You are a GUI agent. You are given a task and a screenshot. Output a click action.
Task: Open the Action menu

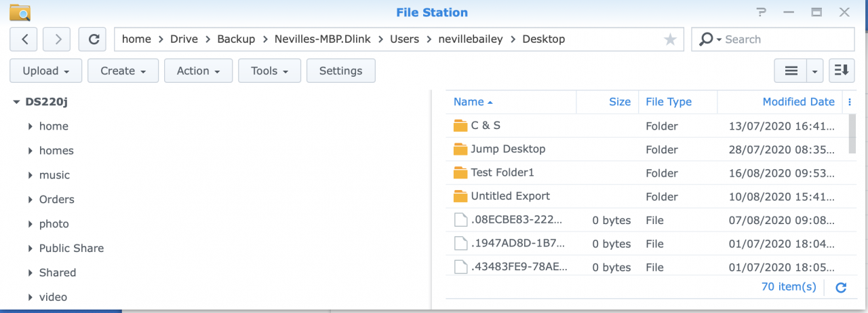pos(198,71)
